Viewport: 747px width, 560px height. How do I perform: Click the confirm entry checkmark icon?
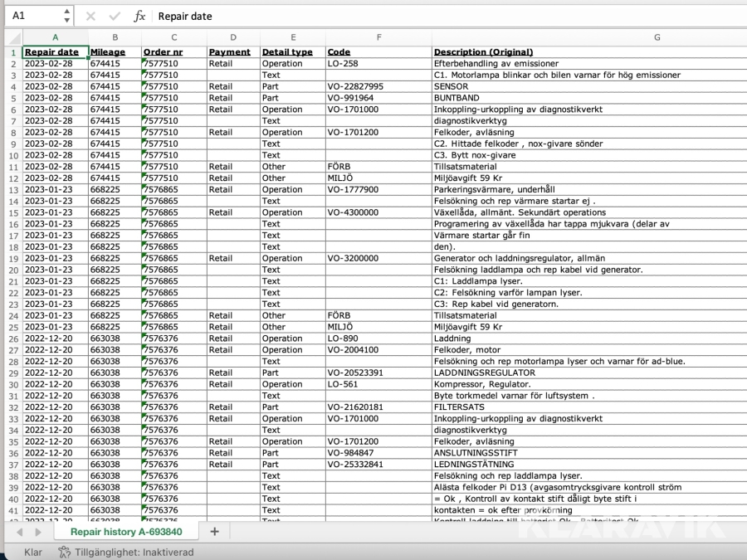click(114, 16)
